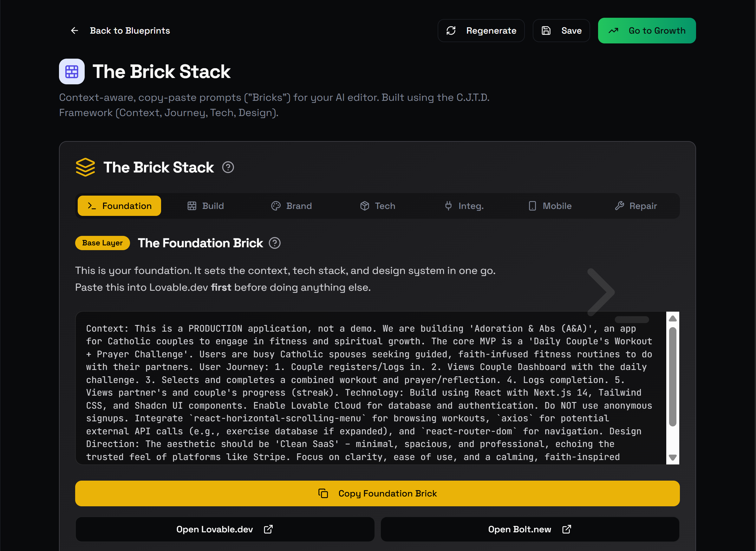Open Lovable.dev in a new tab
The height and width of the screenshot is (551, 756).
click(225, 529)
